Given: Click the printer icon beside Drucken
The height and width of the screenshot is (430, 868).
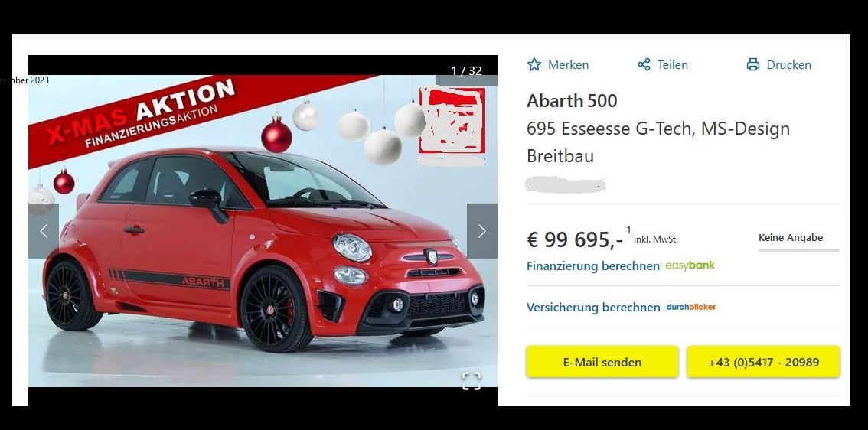Looking at the screenshot, I should click(753, 65).
